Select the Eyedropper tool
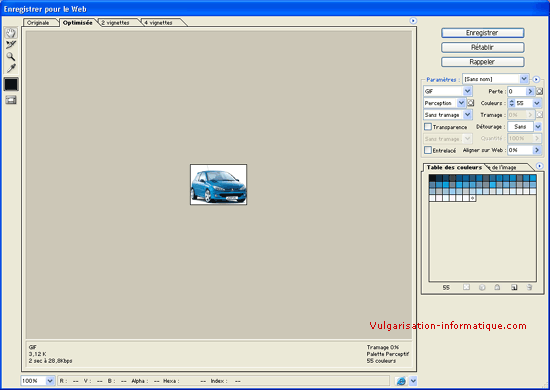Image resolution: width=550 pixels, height=390 pixels. point(11,68)
